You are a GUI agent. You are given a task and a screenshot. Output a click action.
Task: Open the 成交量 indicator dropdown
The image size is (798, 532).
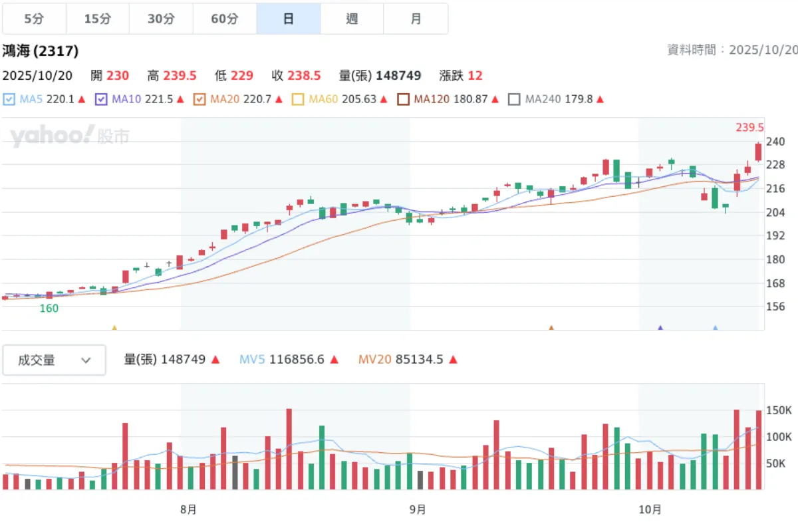54,360
